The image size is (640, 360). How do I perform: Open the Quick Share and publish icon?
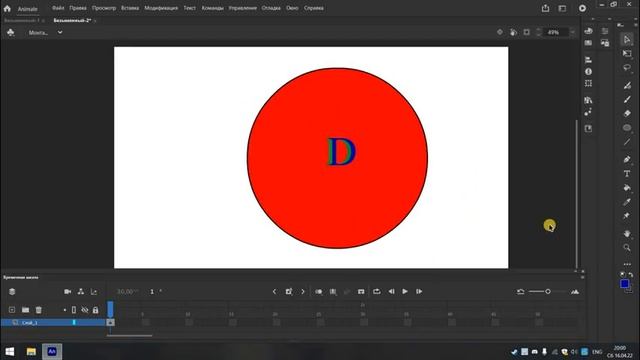(545, 8)
